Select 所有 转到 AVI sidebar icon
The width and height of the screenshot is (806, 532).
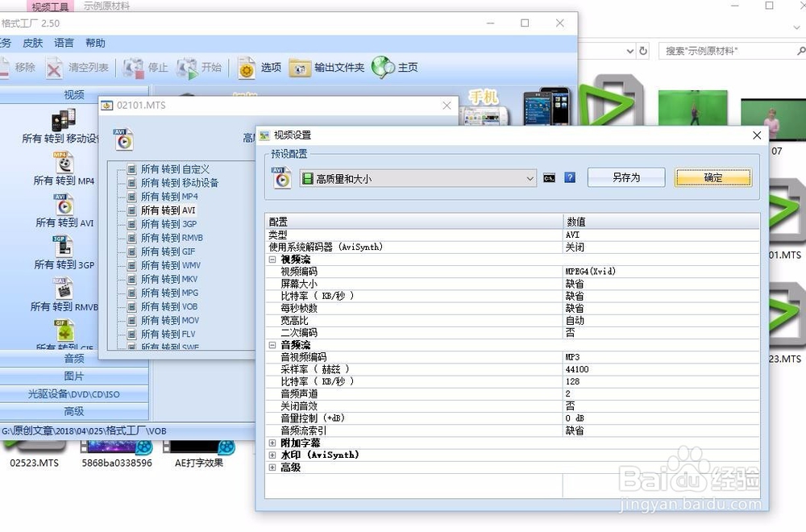coord(64,205)
